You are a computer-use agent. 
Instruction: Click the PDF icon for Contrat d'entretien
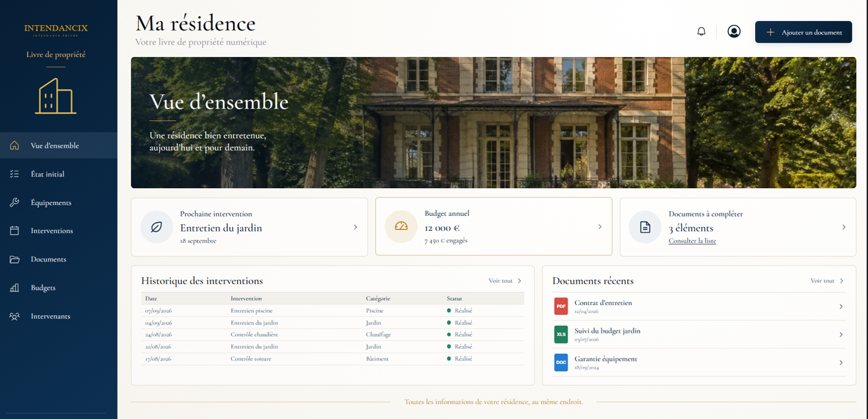click(x=561, y=306)
